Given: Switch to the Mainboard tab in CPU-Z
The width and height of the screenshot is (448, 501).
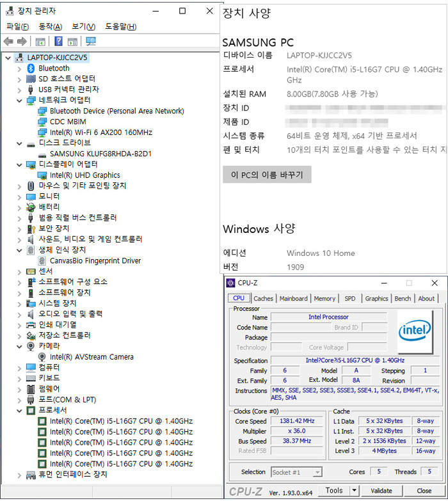Looking at the screenshot, I should click(293, 298).
